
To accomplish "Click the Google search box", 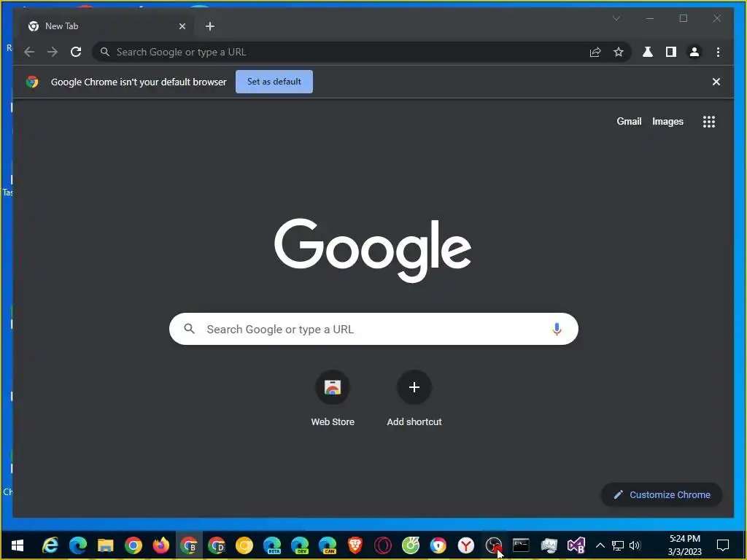I will click(373, 329).
